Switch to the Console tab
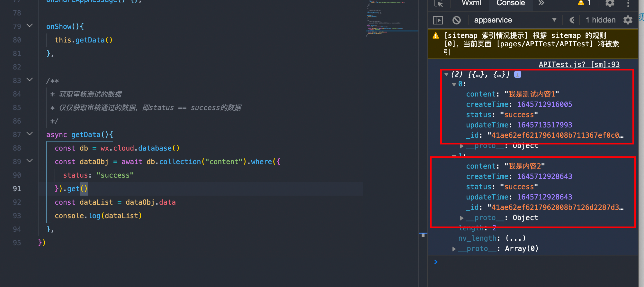644x287 pixels. (x=511, y=3)
